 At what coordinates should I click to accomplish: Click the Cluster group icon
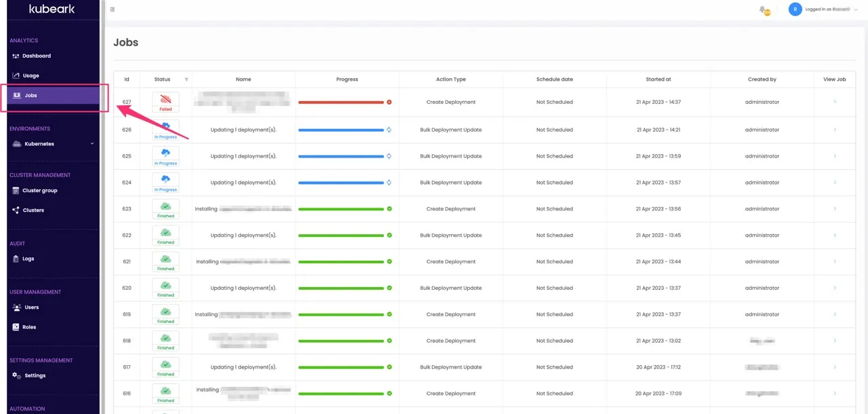tap(16, 191)
